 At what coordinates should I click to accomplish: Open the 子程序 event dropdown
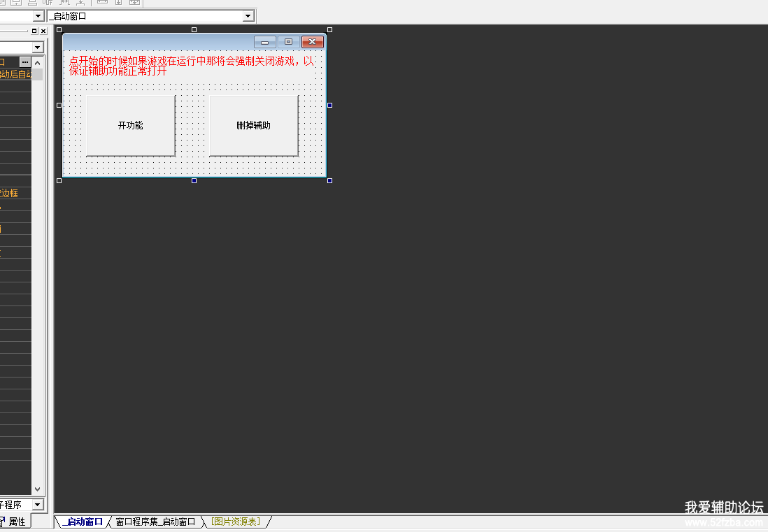coord(38,505)
